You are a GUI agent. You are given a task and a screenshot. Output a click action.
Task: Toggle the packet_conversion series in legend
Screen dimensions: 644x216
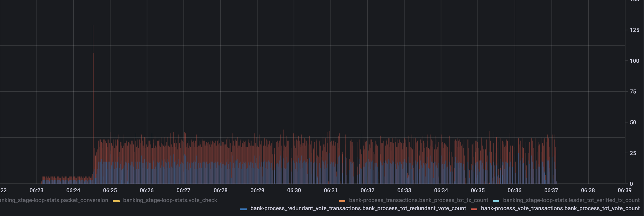(54, 200)
